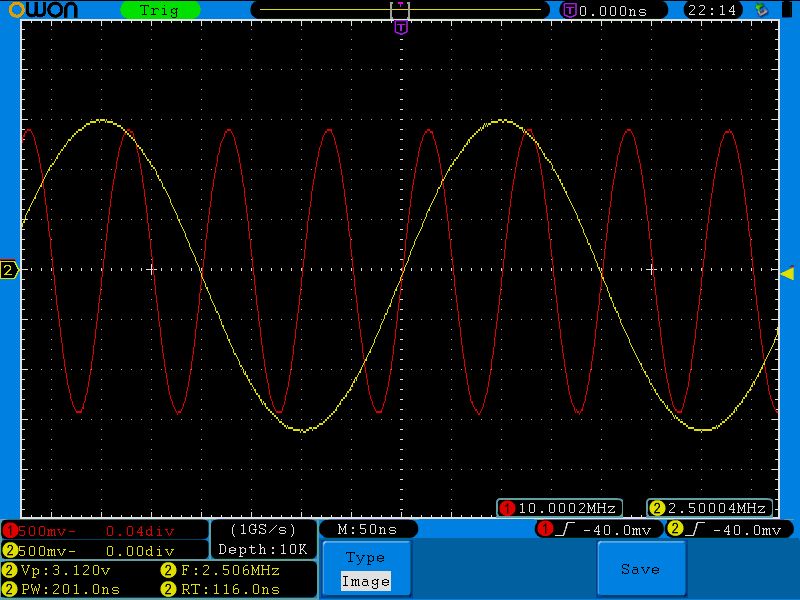Viewport: 800px width, 600px height.
Task: Click the green Trig status indicator
Action: point(160,10)
